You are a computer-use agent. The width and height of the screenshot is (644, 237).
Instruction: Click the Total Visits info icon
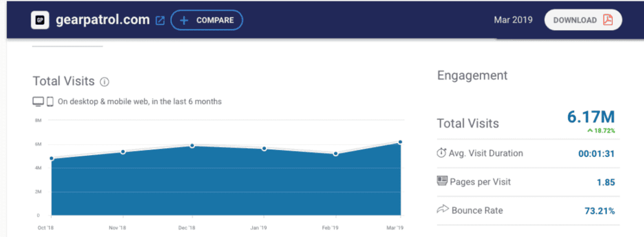click(105, 82)
